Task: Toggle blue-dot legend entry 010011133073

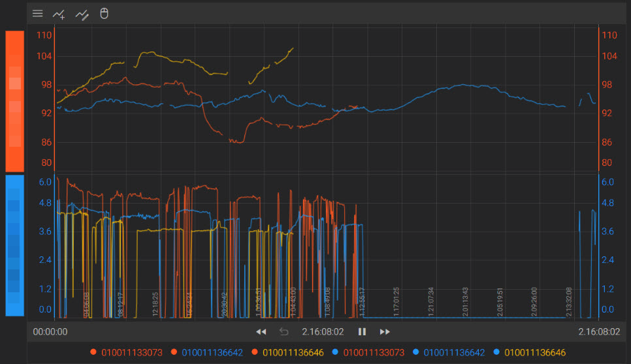Action: pos(368,353)
